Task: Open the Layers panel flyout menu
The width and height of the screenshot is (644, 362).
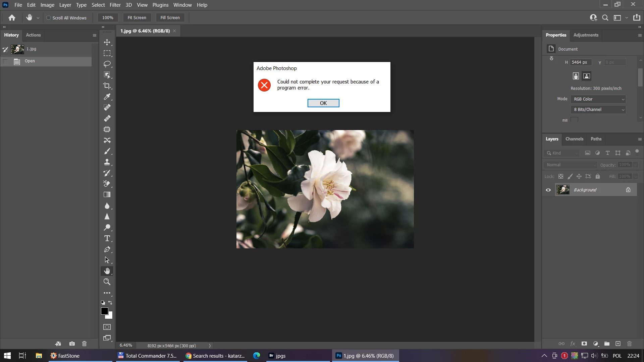Action: coord(639,139)
